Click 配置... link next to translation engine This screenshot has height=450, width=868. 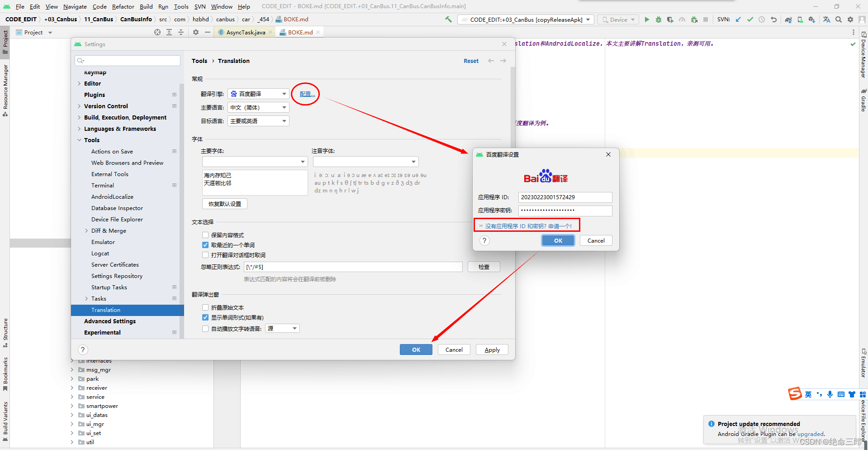(x=307, y=94)
